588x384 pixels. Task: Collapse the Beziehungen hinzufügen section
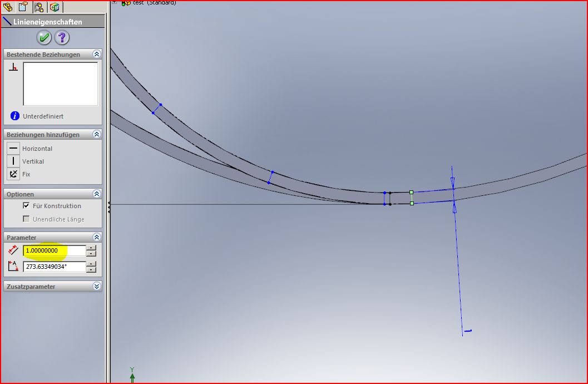tap(96, 134)
